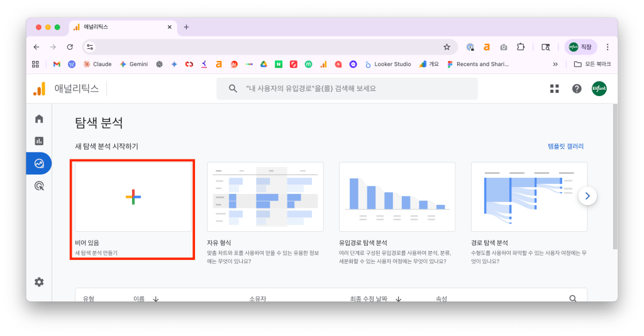Open Looker Studio bookmark

[x=387, y=64]
